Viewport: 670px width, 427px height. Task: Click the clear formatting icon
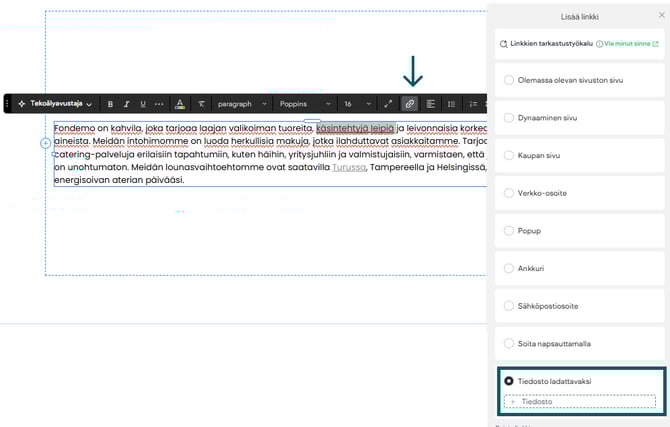(x=201, y=104)
